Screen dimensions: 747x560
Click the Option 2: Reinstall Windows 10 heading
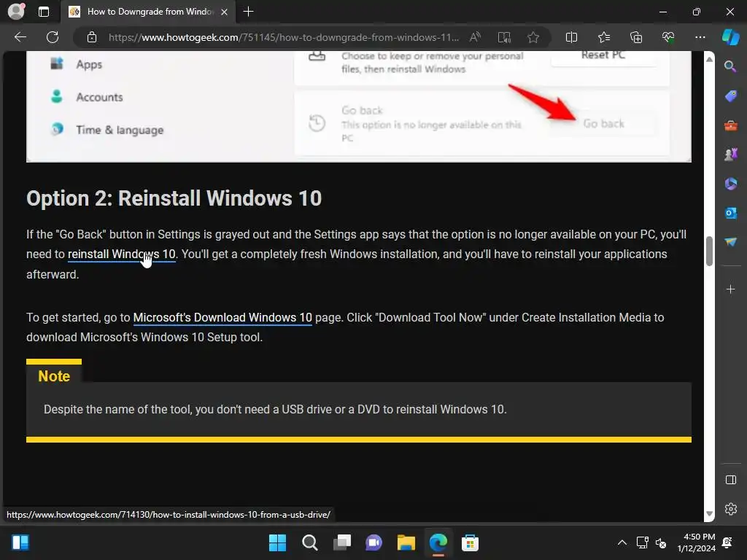coord(174,198)
